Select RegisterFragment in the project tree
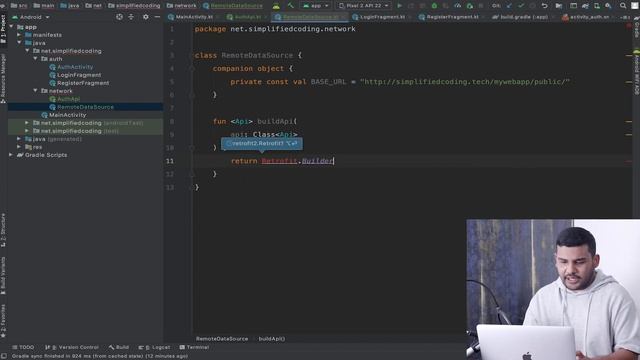This screenshot has width=640, height=360. tap(83, 83)
